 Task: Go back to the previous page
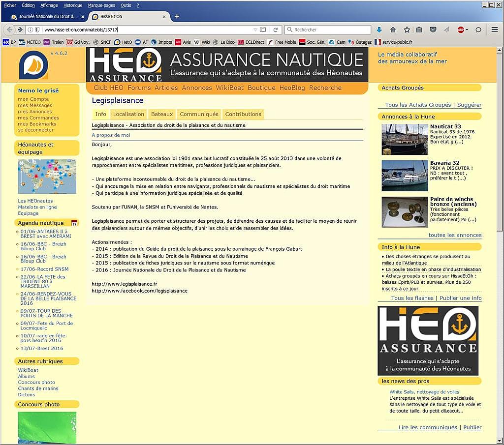pyautogui.click(x=10, y=30)
